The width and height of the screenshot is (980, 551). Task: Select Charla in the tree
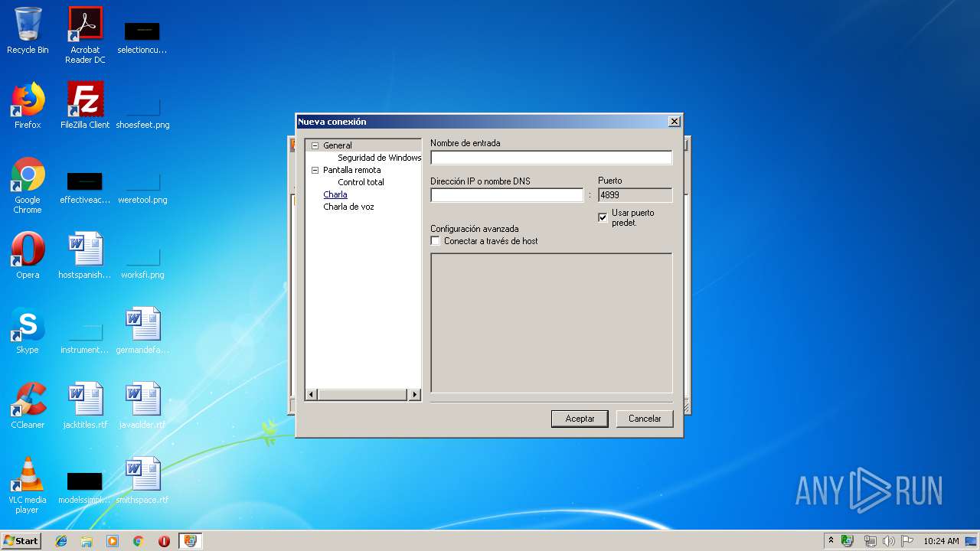point(335,194)
